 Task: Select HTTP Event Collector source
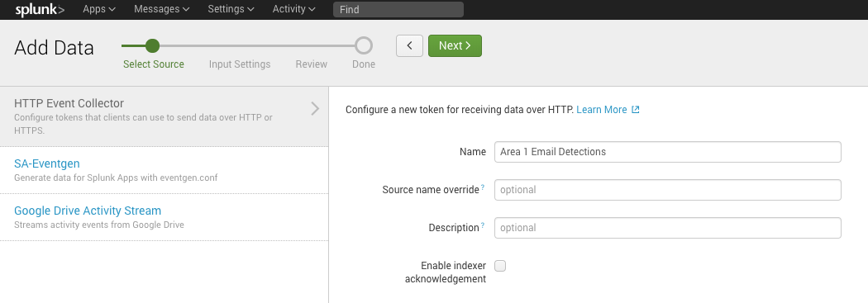tap(165, 116)
